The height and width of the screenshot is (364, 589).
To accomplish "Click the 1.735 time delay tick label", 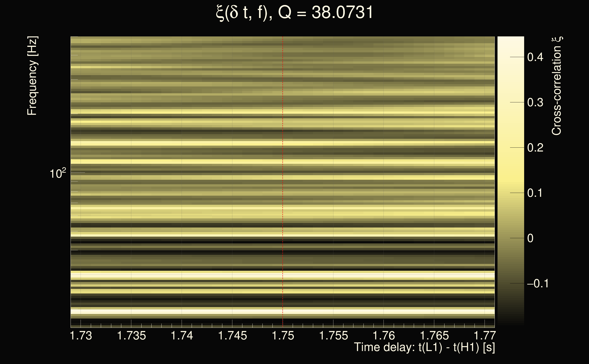I will pyautogui.click(x=132, y=336).
